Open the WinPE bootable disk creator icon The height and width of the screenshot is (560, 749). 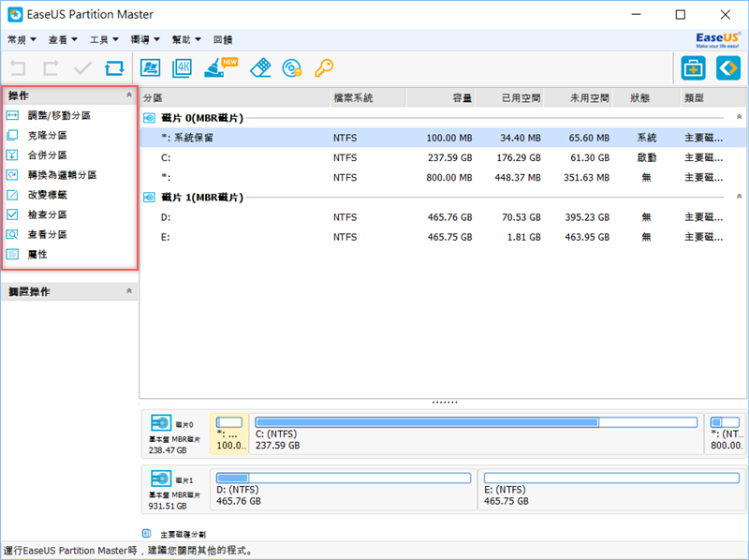coord(292,68)
